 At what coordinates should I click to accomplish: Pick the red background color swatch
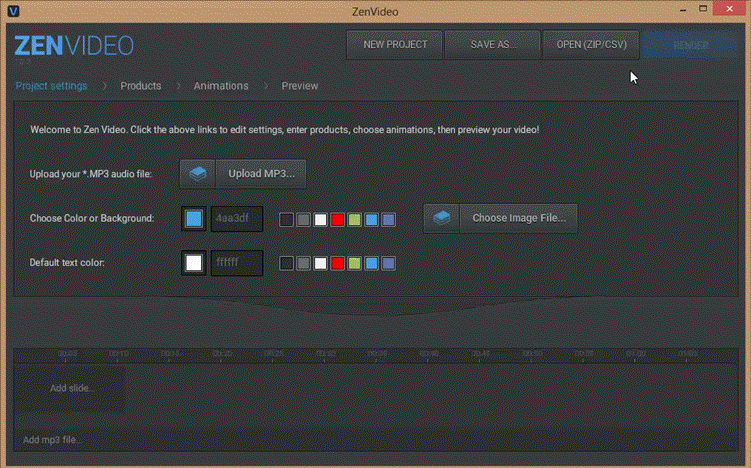pyautogui.click(x=337, y=220)
